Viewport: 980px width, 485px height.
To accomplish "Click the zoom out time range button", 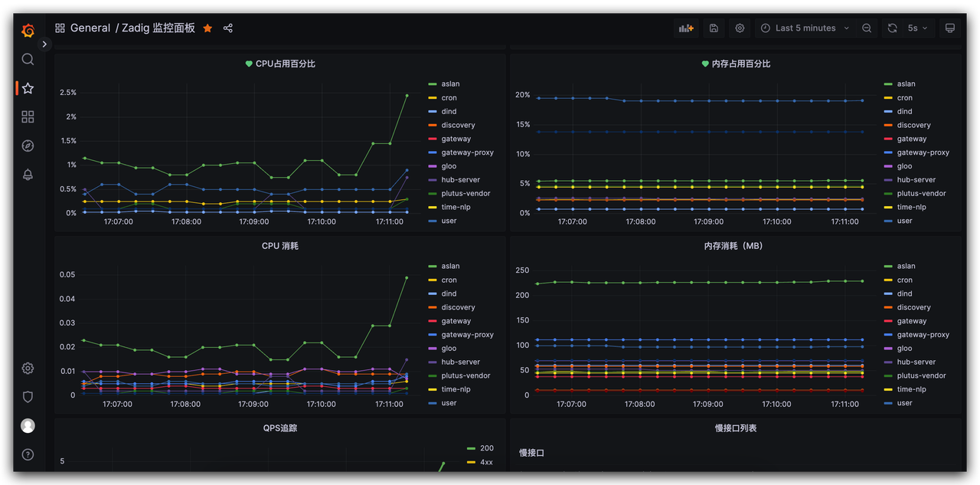I will (x=867, y=28).
